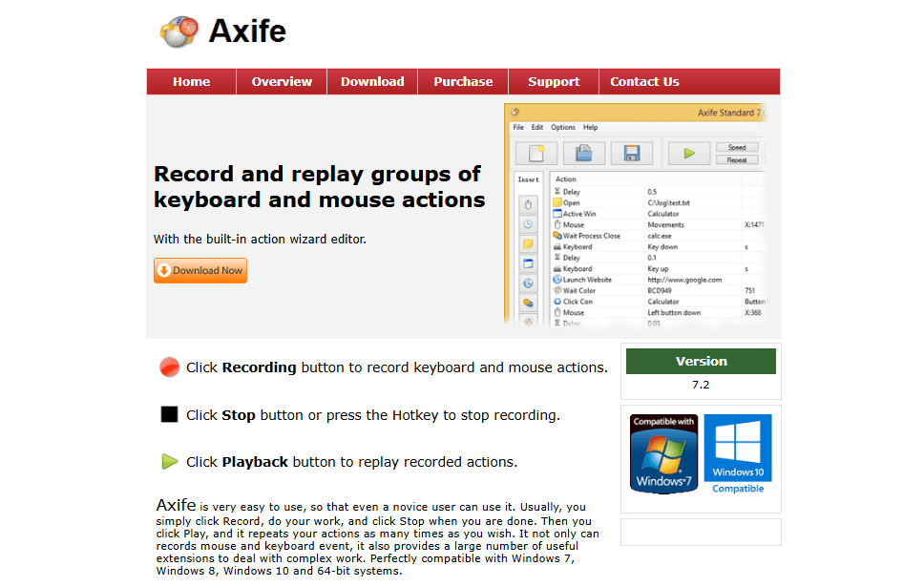Click the new file toolbar icon
The image size is (924, 587).
536,153
